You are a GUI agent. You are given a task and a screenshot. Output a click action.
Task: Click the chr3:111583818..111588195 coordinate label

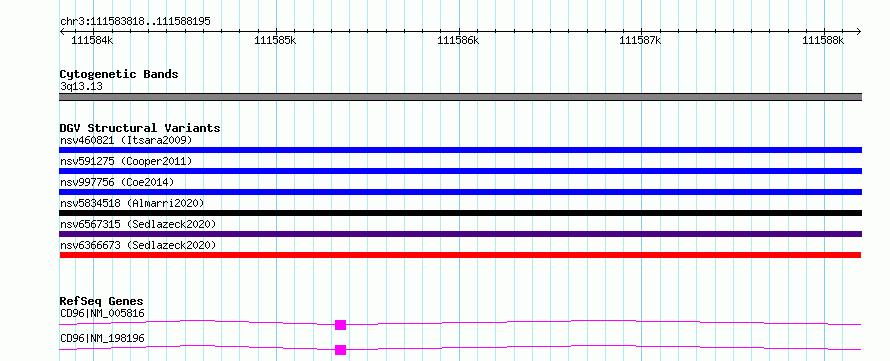[x=135, y=22]
